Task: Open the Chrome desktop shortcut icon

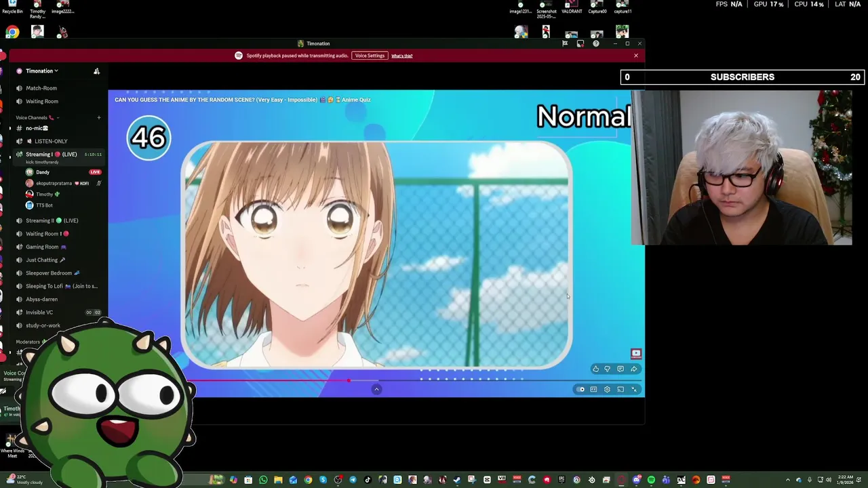Action: [x=12, y=32]
